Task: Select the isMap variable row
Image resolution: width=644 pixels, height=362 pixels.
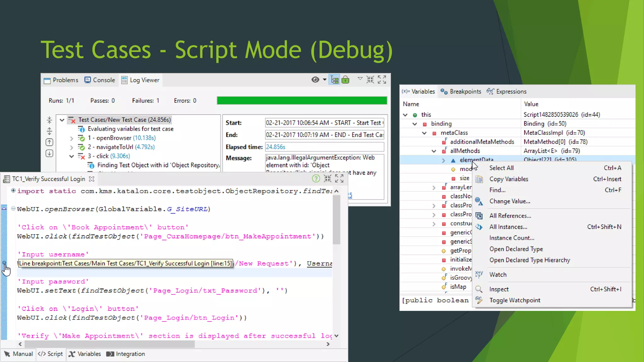Action: click(436, 287)
